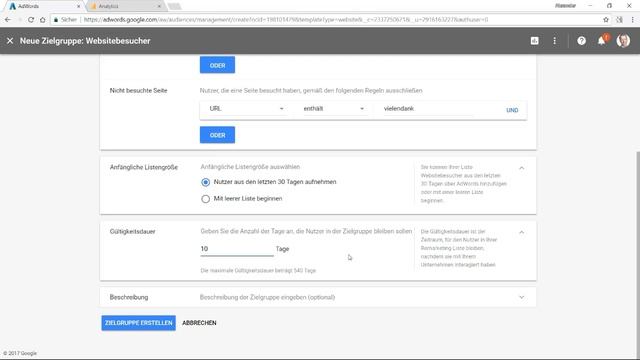Collapse the Gültigkeitsdauer section chevron

click(521, 232)
